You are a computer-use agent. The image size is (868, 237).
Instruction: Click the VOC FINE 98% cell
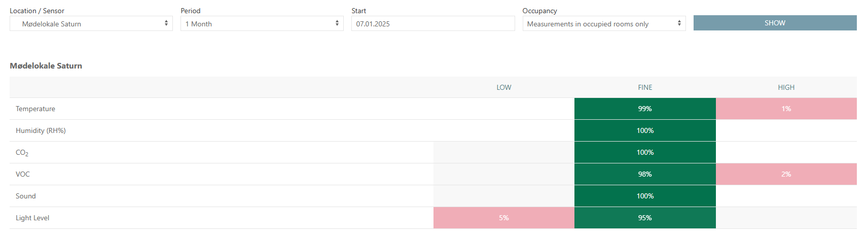coord(645,174)
